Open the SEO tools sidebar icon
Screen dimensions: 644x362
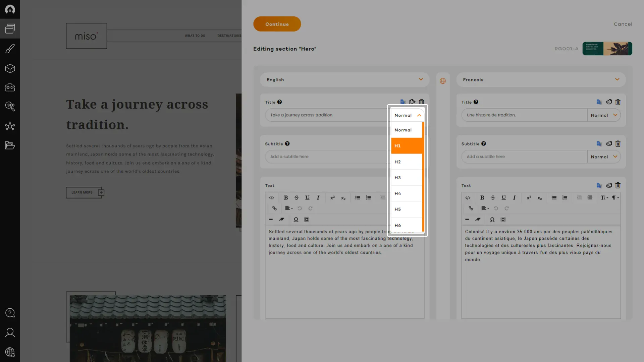10,106
